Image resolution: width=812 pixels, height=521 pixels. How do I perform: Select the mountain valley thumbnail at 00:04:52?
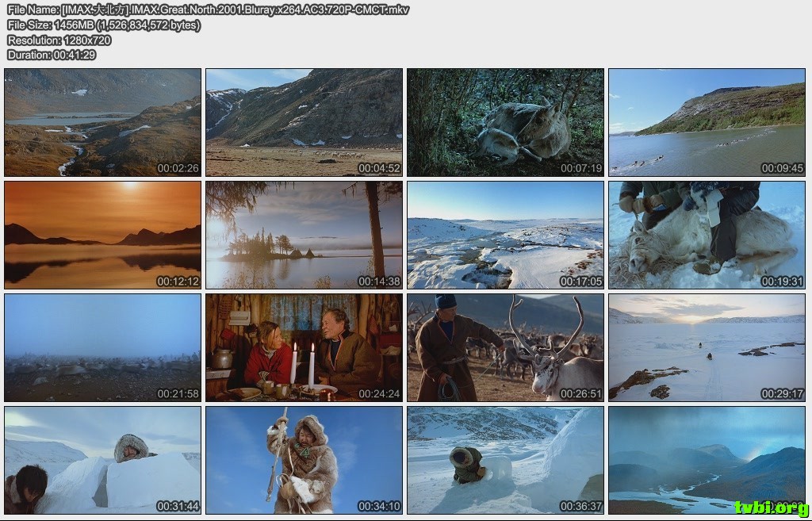(304, 122)
